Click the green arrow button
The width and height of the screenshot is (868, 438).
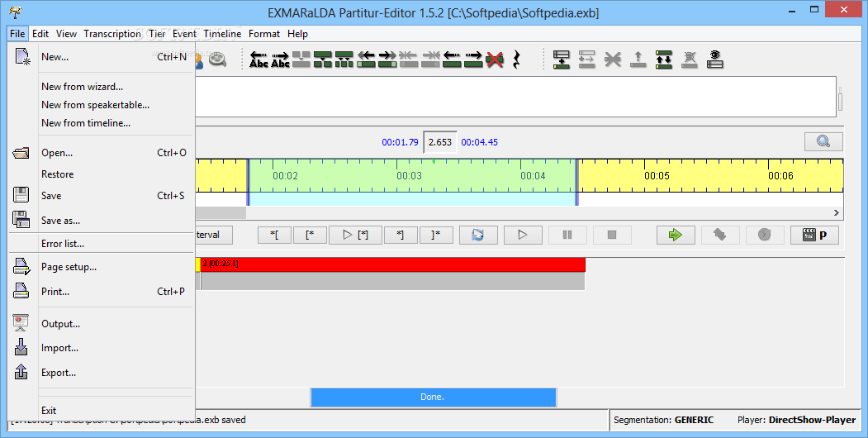(x=676, y=235)
